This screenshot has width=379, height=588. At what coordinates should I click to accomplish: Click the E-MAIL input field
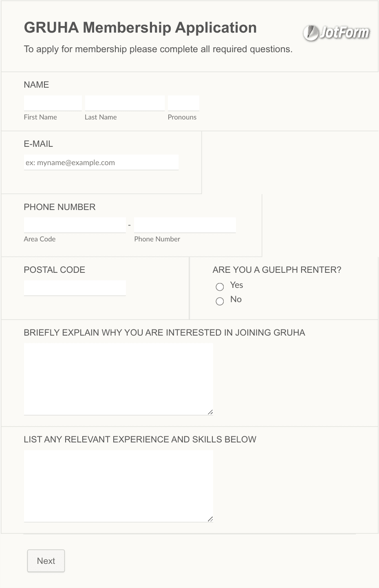pos(101,162)
